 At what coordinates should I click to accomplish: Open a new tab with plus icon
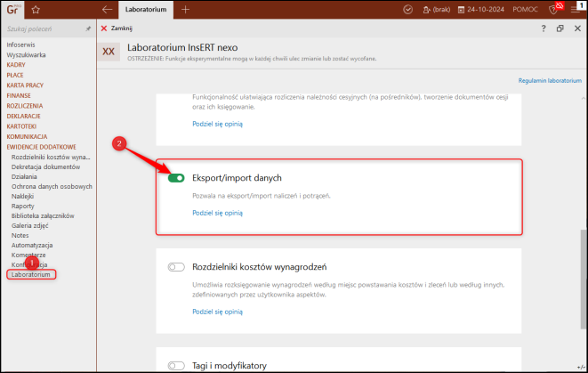click(185, 10)
